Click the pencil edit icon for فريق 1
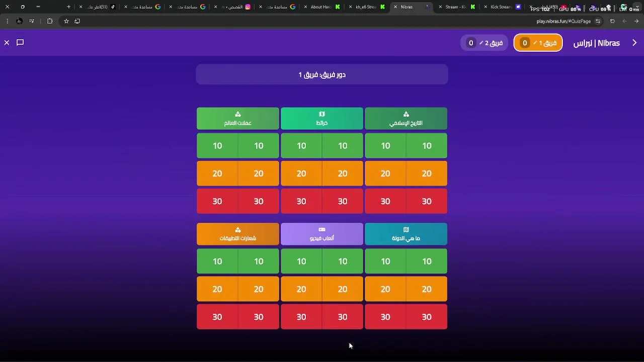The image size is (644, 362). coord(535,43)
